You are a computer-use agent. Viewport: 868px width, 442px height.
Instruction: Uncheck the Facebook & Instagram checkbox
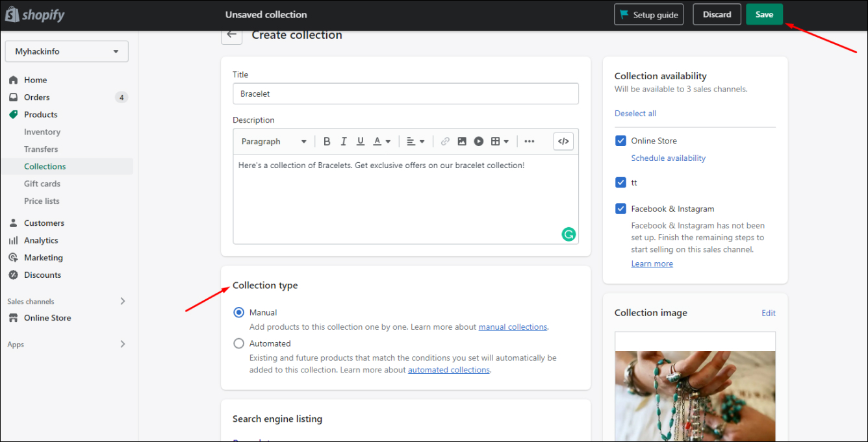(x=620, y=208)
